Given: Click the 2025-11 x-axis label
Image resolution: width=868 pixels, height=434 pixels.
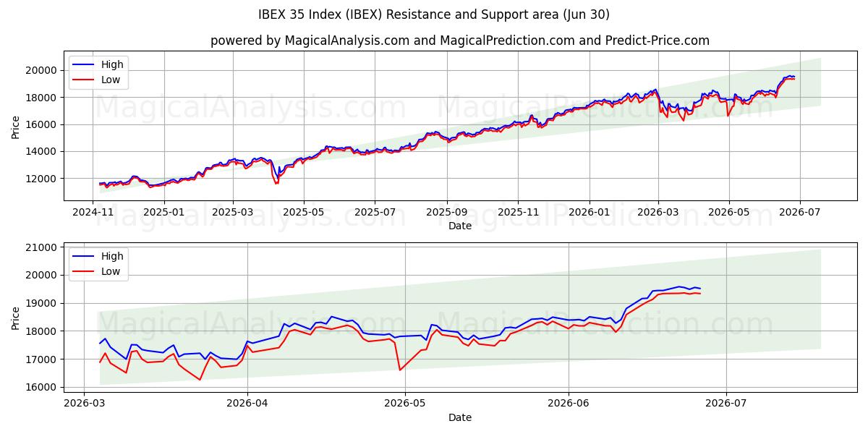Looking at the screenshot, I should click(517, 212).
